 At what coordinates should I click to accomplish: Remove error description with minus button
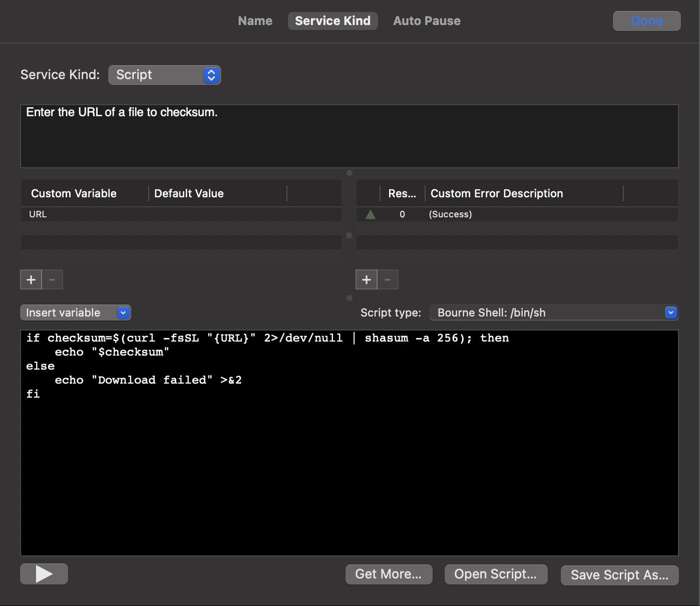pyautogui.click(x=388, y=279)
